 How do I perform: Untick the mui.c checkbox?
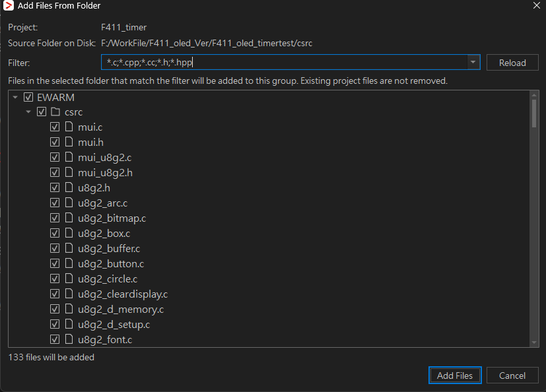click(55, 127)
